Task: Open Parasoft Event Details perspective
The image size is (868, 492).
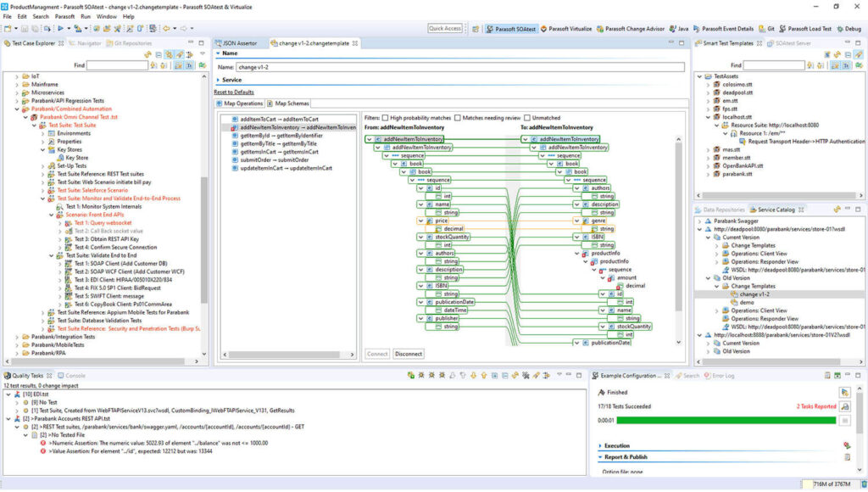Action: [x=723, y=29]
